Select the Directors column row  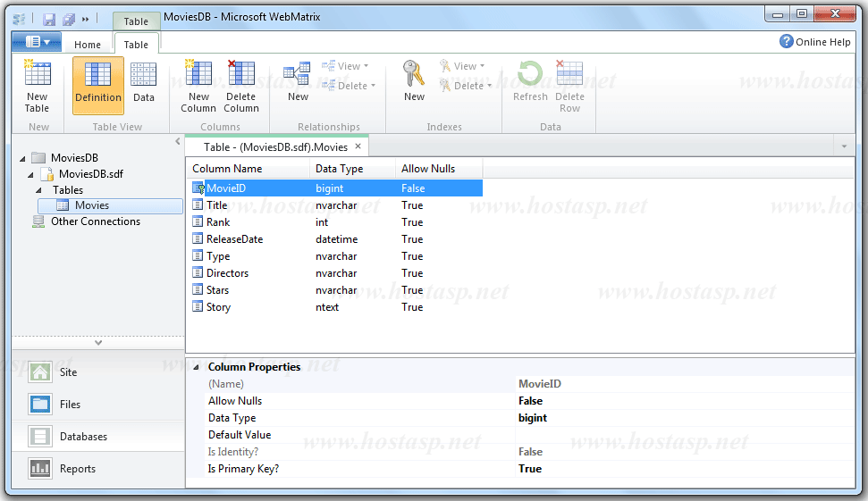(x=337, y=273)
